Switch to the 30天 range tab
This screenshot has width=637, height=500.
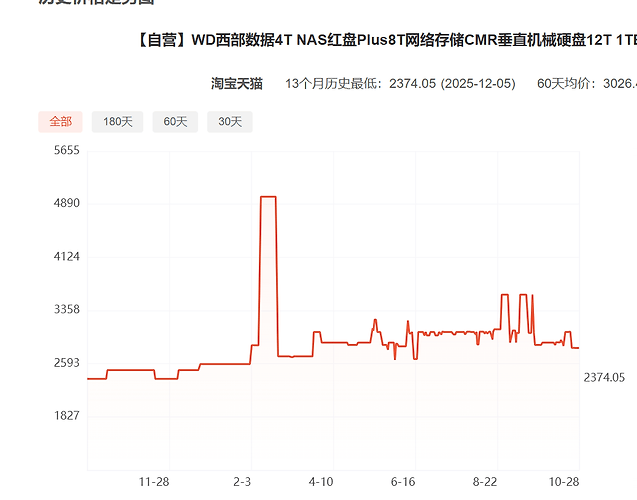tap(230, 121)
